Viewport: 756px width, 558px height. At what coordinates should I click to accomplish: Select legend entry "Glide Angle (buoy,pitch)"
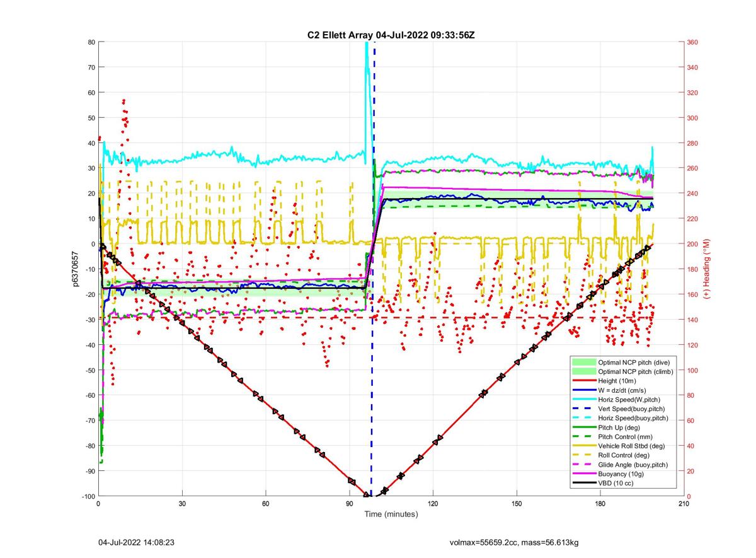[633, 465]
